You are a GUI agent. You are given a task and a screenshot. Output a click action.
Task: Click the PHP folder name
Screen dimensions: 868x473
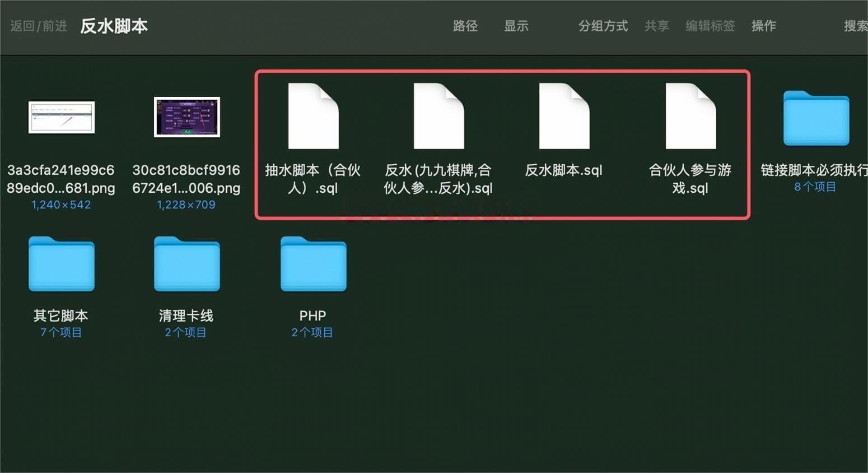312,316
